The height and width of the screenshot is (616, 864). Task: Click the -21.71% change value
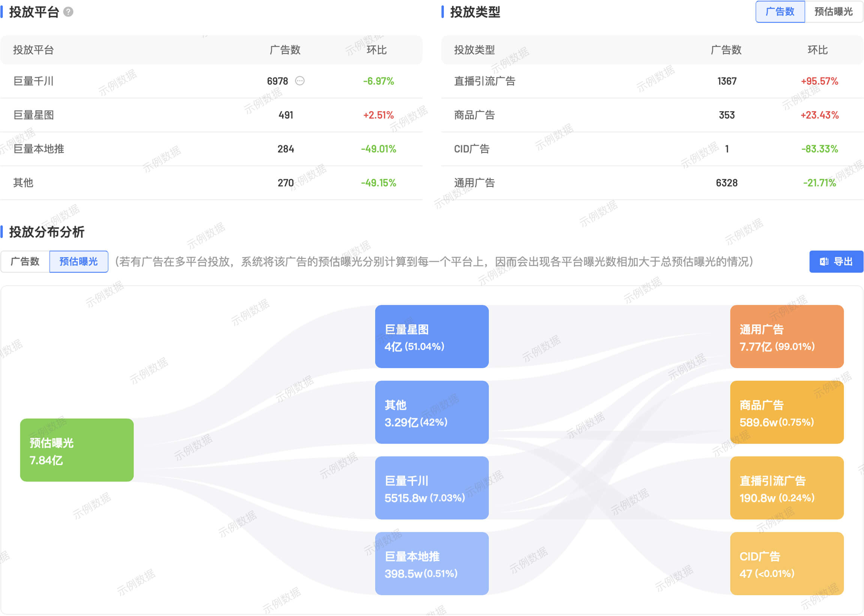click(x=820, y=183)
